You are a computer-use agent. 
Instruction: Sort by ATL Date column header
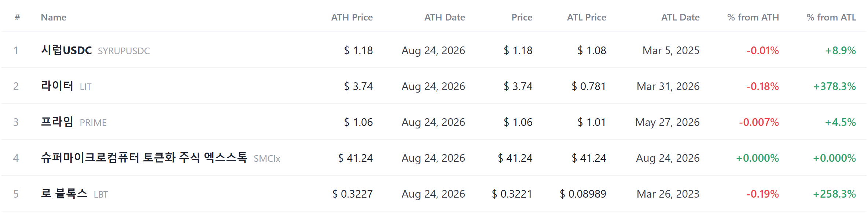pos(680,17)
